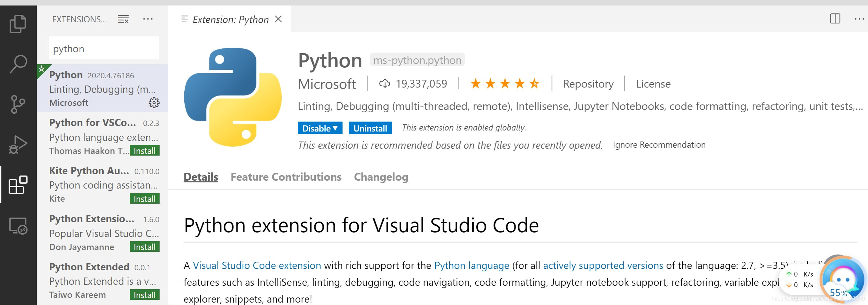Open editor more actions ellipsis
This screenshot has height=305, width=868.
coord(859,19)
